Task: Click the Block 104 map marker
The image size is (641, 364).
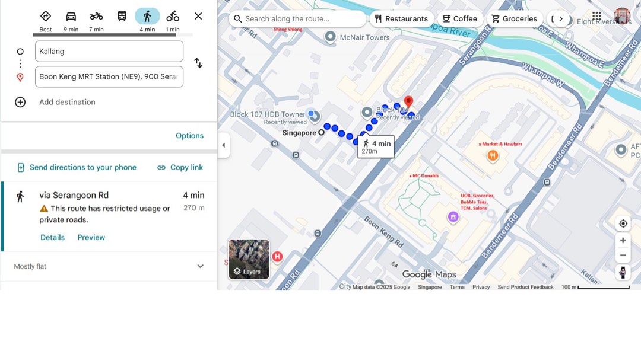Action: click(367, 113)
